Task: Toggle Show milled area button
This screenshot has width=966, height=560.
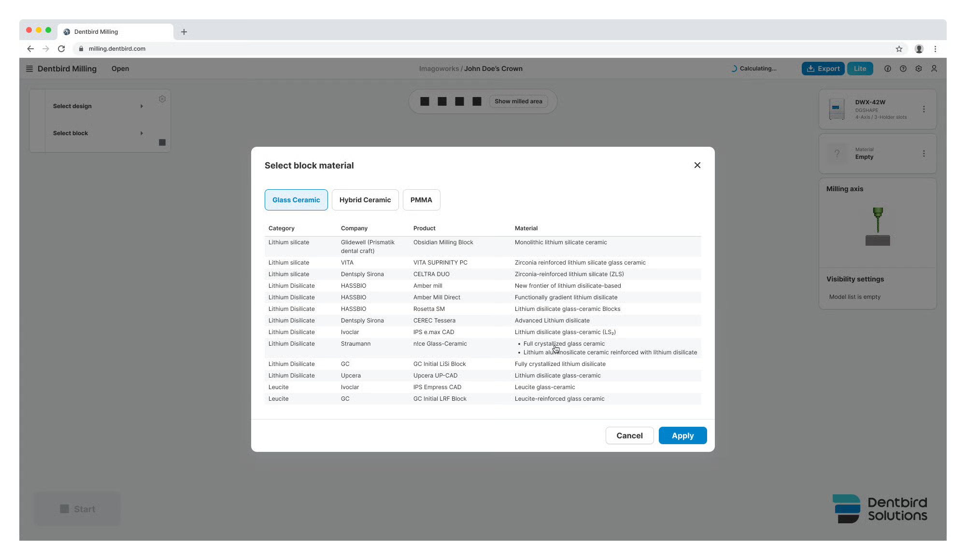Action: (x=518, y=101)
